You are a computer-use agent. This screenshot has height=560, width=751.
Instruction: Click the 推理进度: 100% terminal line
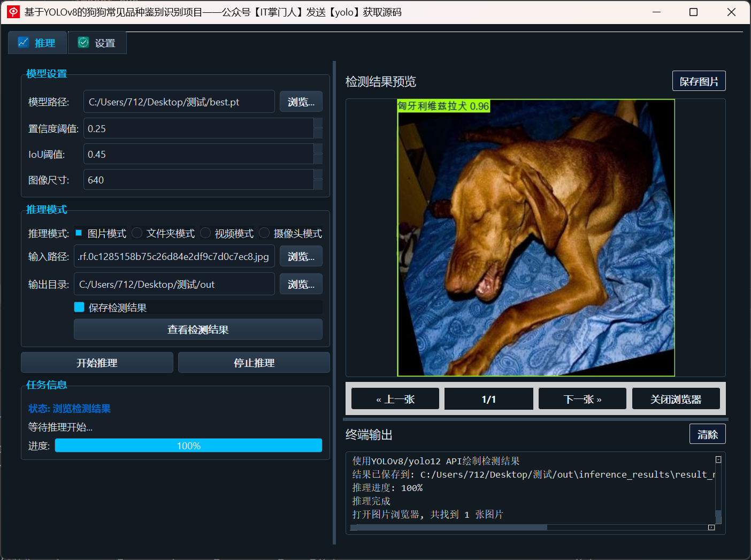[387, 488]
